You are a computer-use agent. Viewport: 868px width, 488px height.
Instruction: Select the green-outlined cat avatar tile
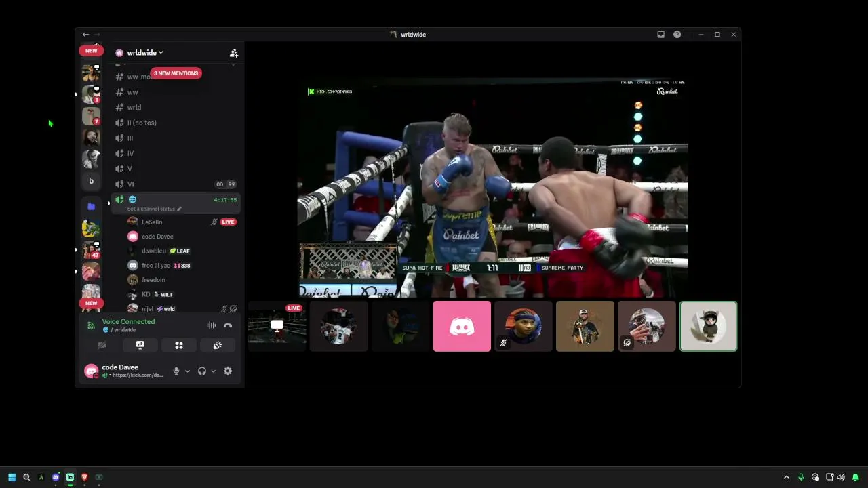[708, 327]
